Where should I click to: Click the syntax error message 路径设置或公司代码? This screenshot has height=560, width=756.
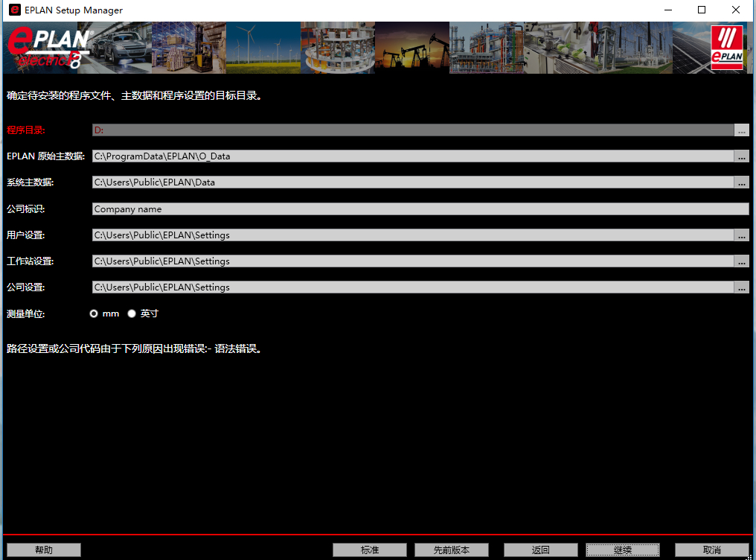(135, 349)
